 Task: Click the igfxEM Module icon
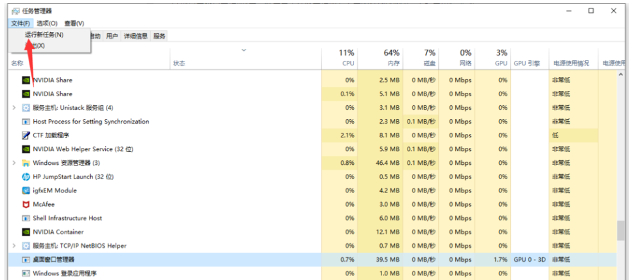pos(26,191)
